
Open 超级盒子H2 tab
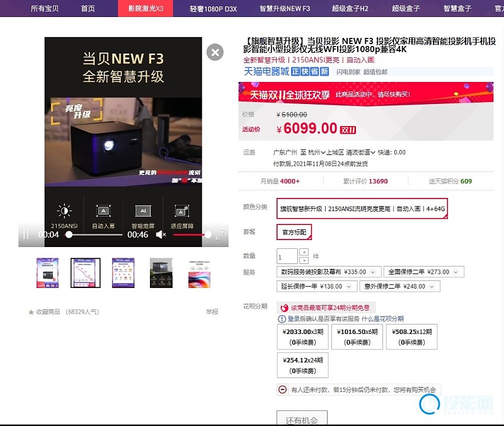[x=350, y=8]
